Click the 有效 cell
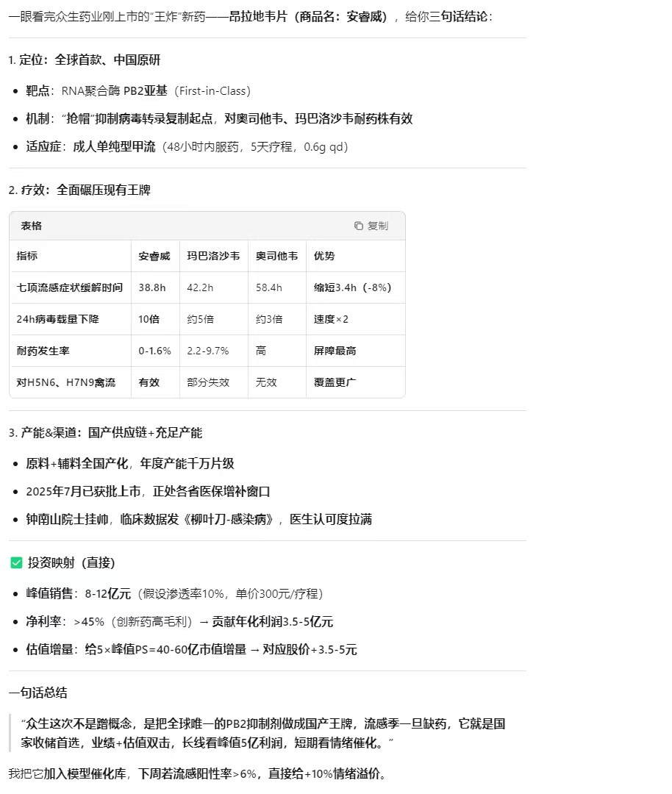This screenshot has width=672, height=794. click(x=149, y=382)
